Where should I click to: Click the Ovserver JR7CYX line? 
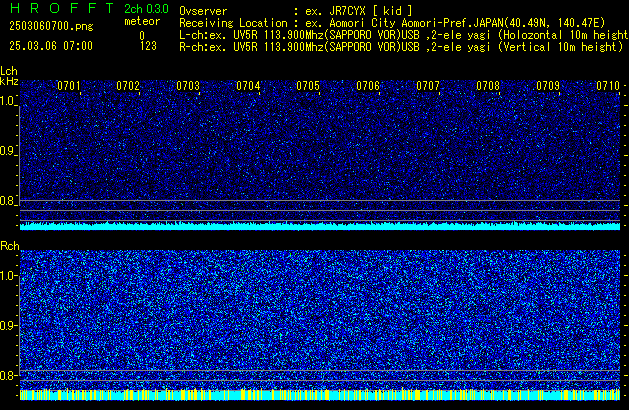coord(296,11)
